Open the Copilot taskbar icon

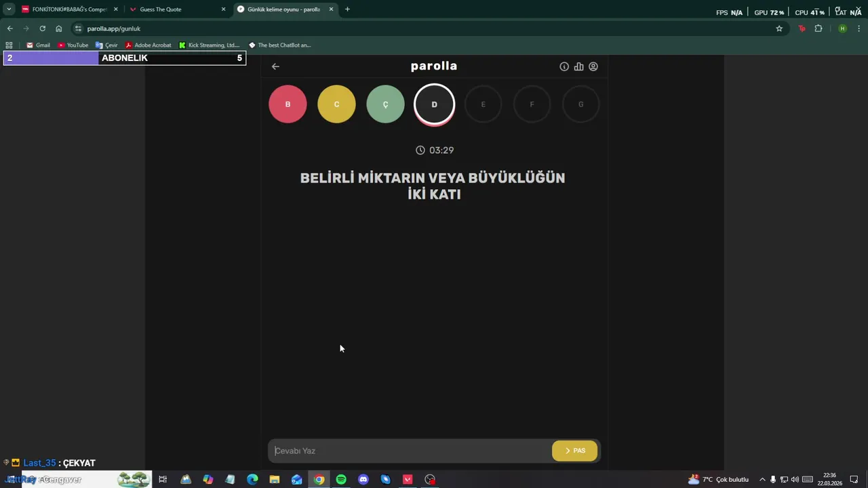208,479
